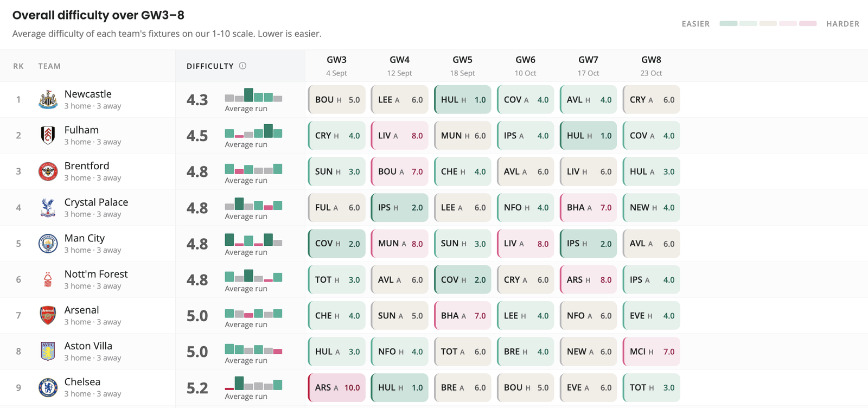
Task: Click Brentford's BOU A 7.0 fixture
Action: click(400, 171)
